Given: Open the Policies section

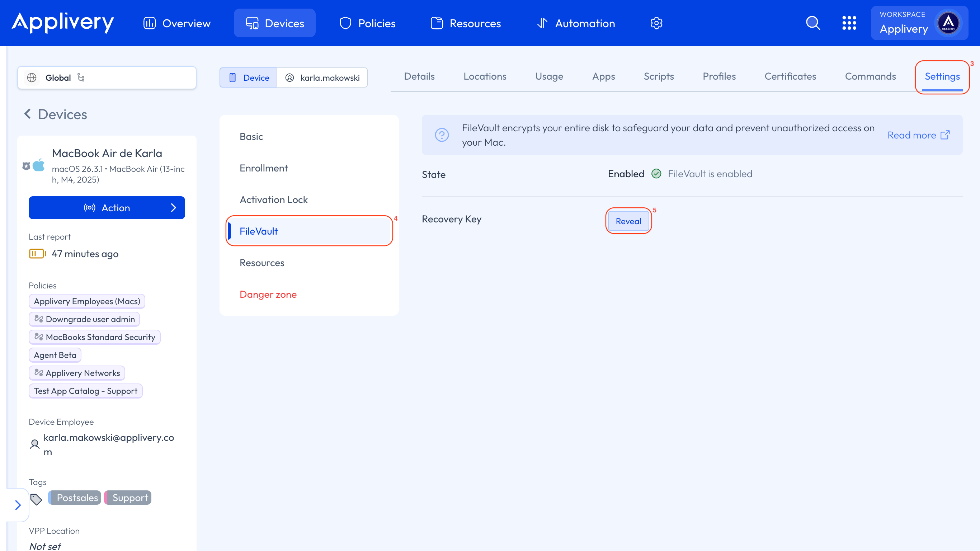Looking at the screenshot, I should pyautogui.click(x=367, y=23).
